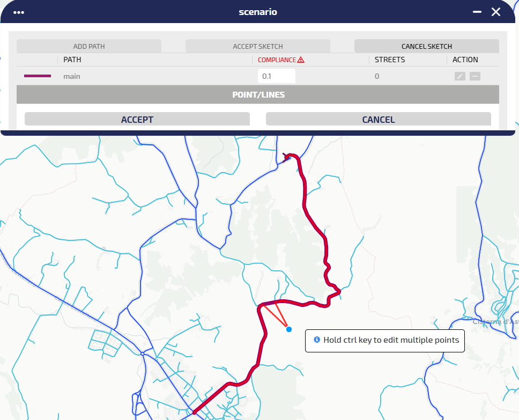
Task: Click the compliance value field showing 0.1
Action: coord(276,76)
